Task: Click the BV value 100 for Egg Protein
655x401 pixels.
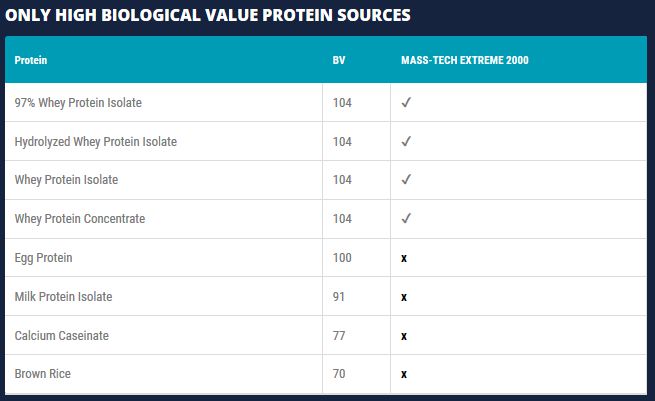Action: tap(342, 257)
